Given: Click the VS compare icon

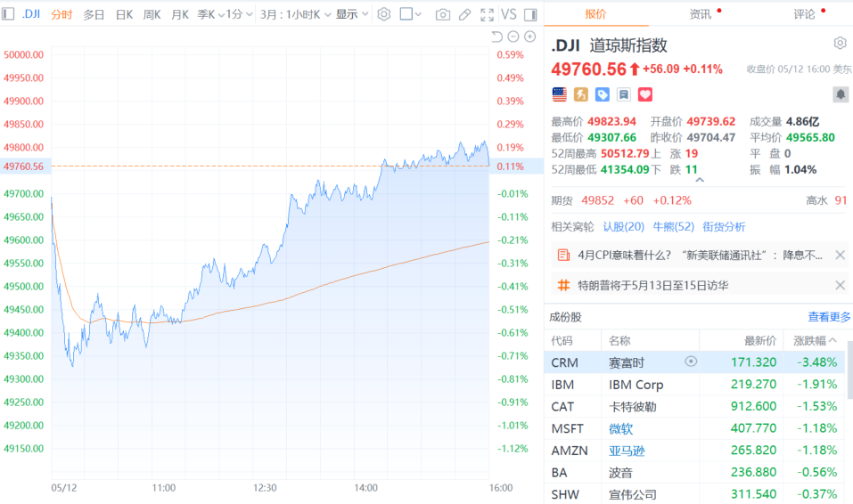Looking at the screenshot, I should click(x=509, y=14).
